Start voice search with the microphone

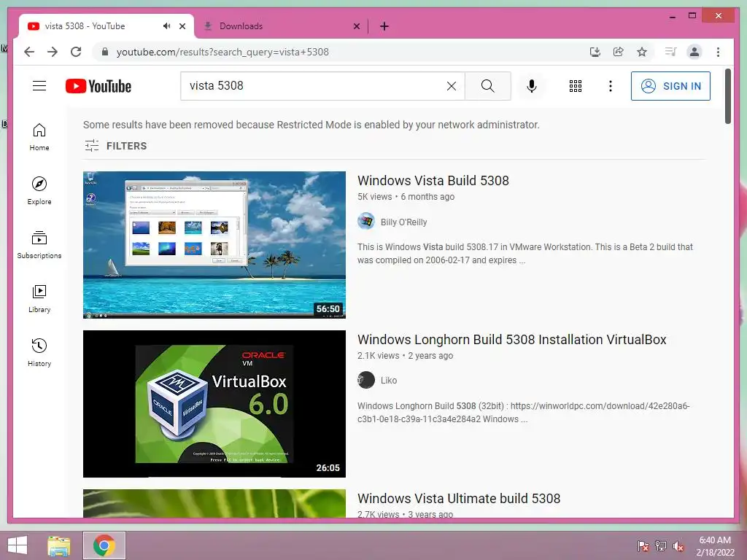[x=532, y=86]
